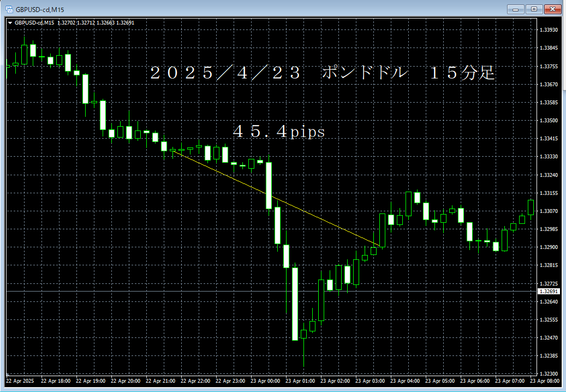Click the 45.4pips text label

tap(279, 132)
